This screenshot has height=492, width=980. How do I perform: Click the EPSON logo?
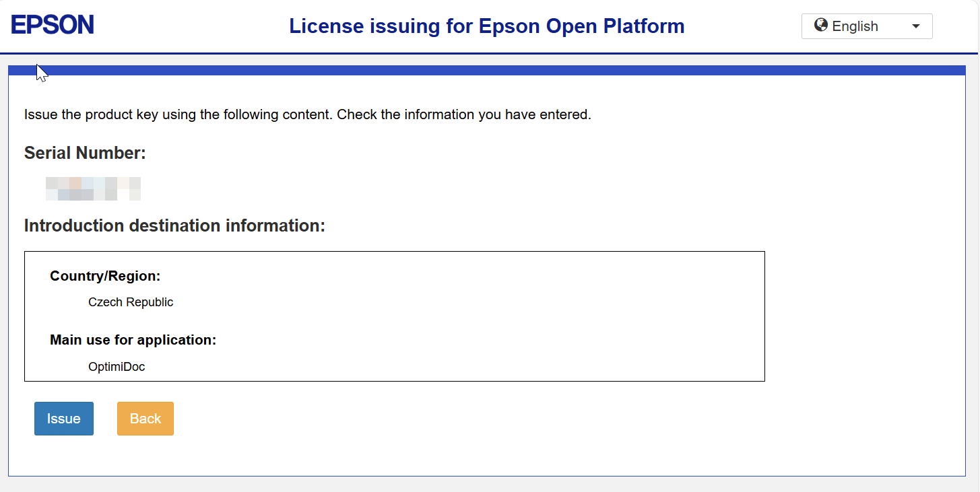click(x=53, y=26)
